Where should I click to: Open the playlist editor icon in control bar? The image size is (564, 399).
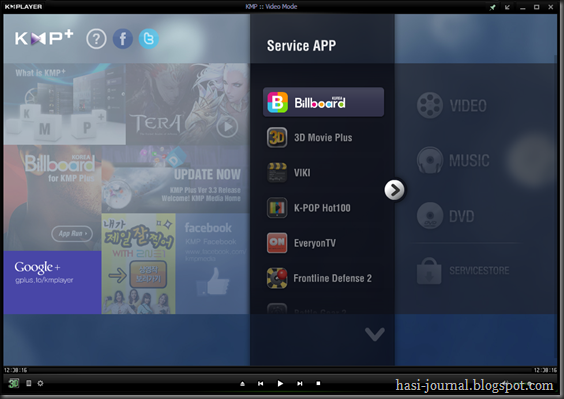point(29,384)
